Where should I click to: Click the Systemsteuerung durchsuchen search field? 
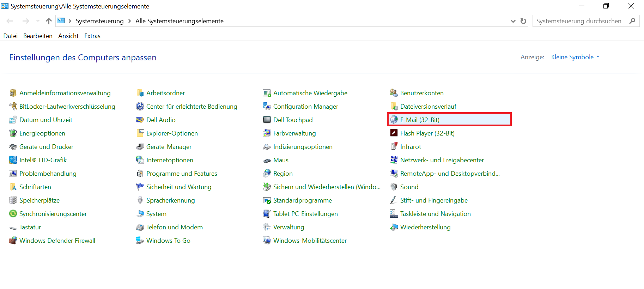tap(578, 21)
